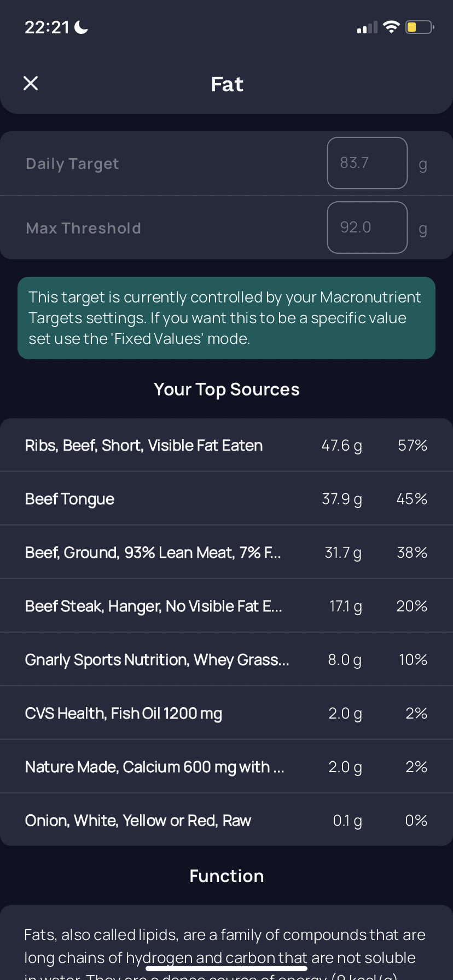
Task: Tap the Your Top Sources heading
Action: coord(226,389)
